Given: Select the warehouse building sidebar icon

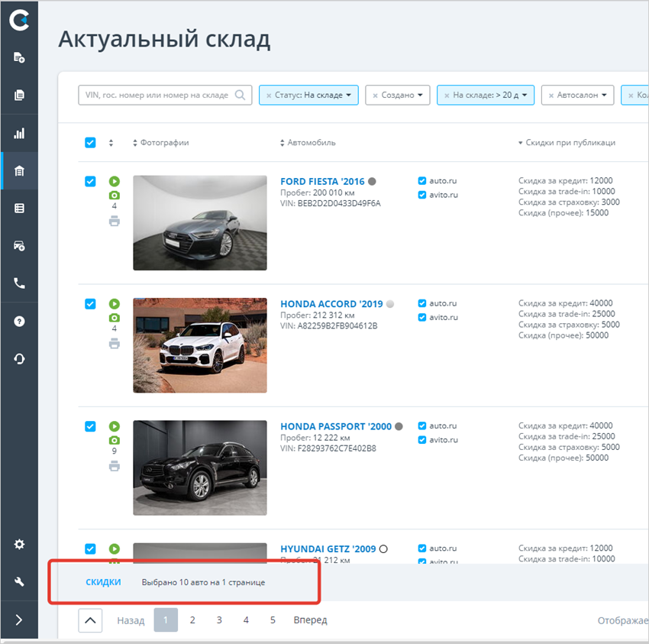Looking at the screenshot, I should click(x=19, y=170).
